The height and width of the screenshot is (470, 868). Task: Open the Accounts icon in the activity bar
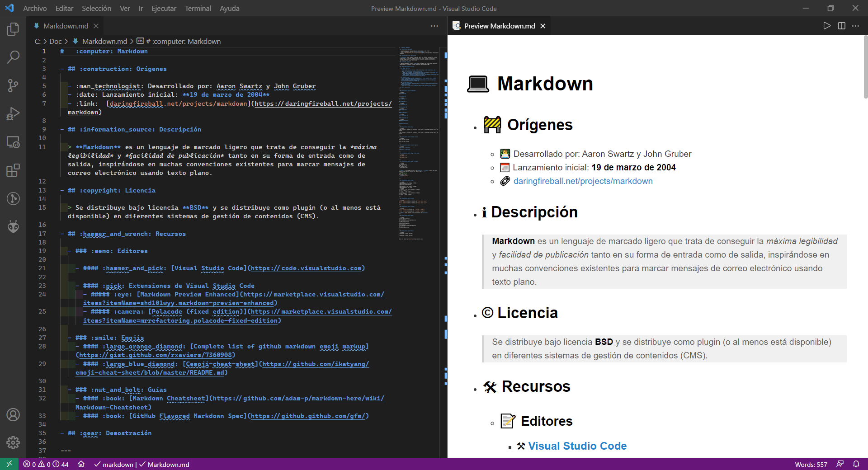click(13, 415)
